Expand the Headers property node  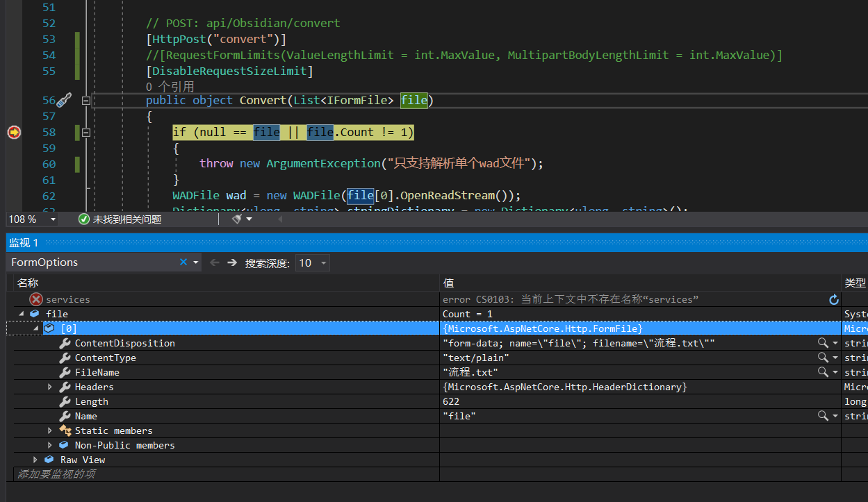pos(50,387)
